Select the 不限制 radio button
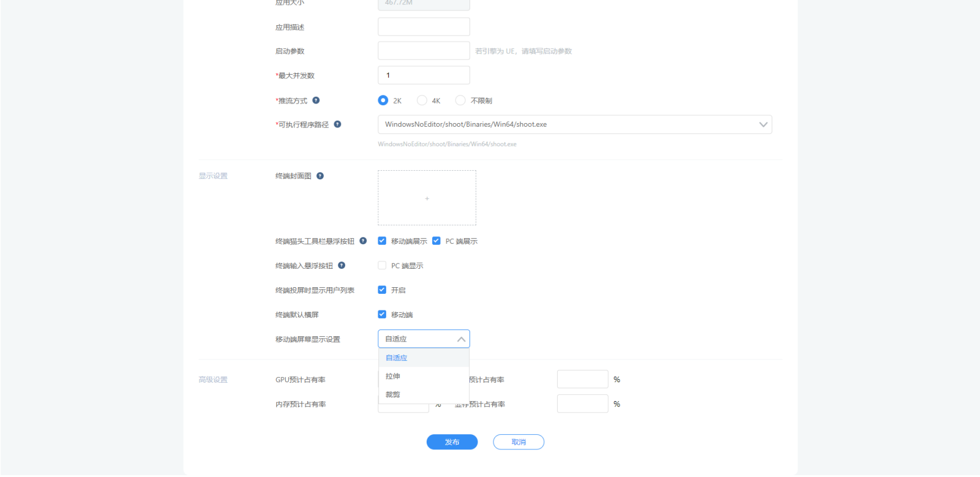Image resolution: width=980 pixels, height=477 pixels. pos(460,100)
